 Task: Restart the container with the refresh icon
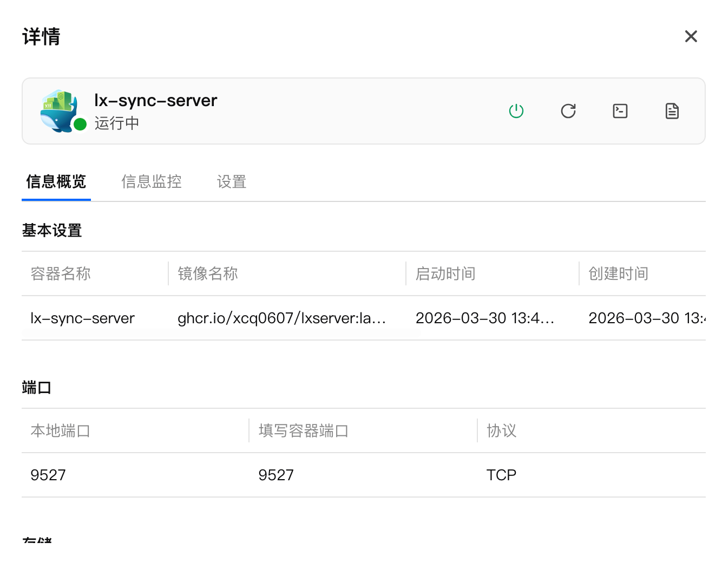click(568, 111)
